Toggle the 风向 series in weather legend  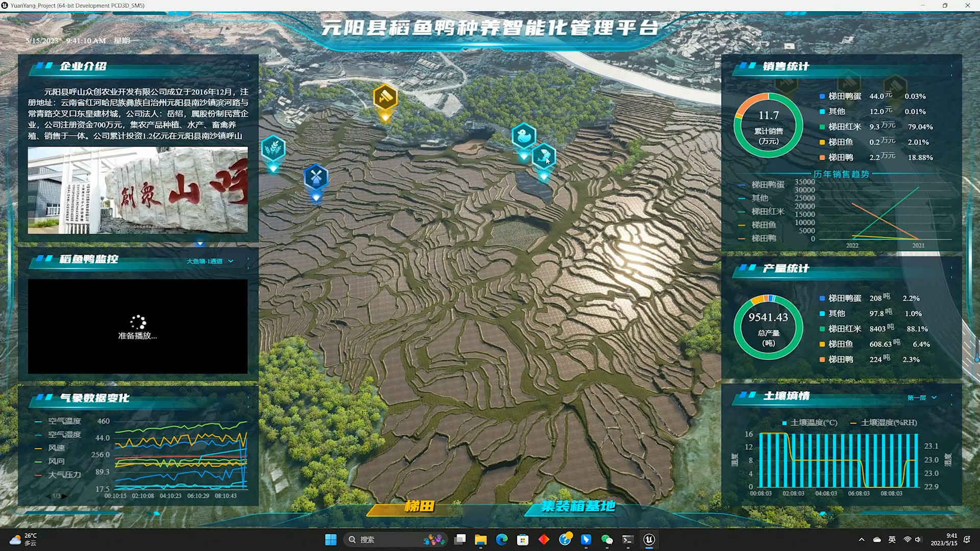pos(50,461)
